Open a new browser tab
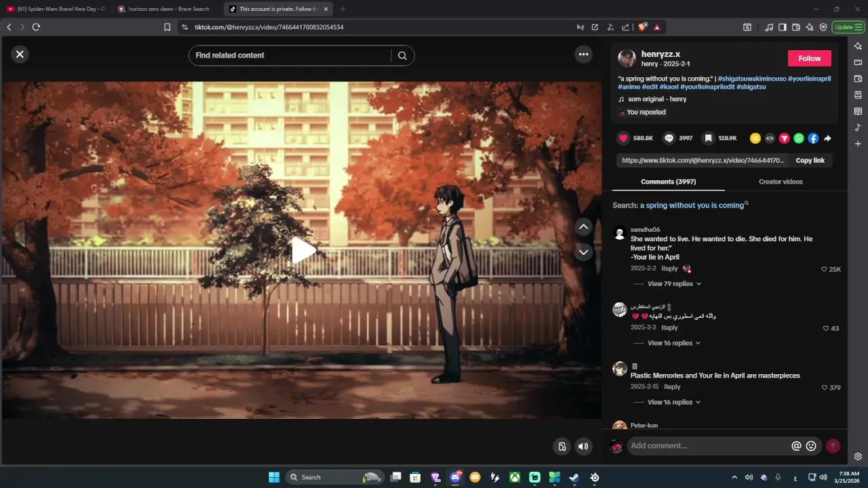 pyautogui.click(x=342, y=9)
